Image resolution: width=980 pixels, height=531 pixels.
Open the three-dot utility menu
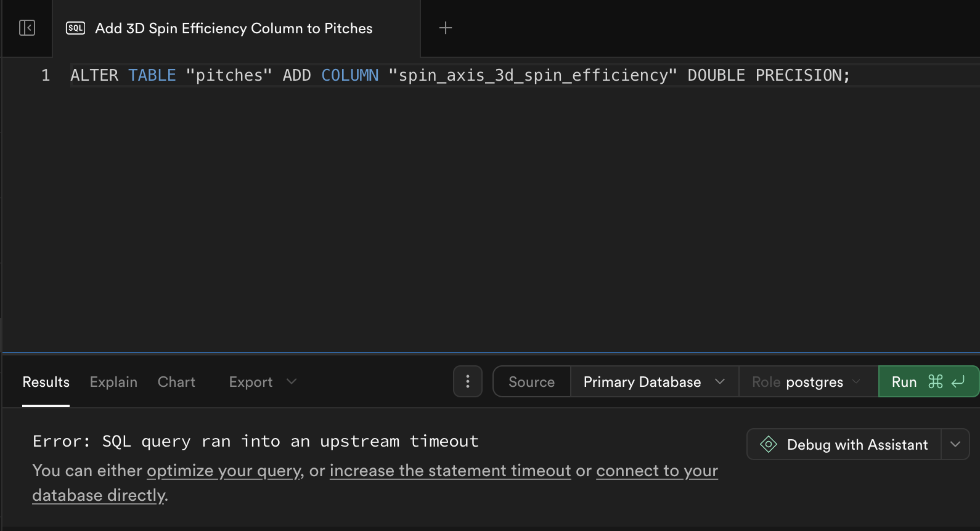click(x=468, y=382)
